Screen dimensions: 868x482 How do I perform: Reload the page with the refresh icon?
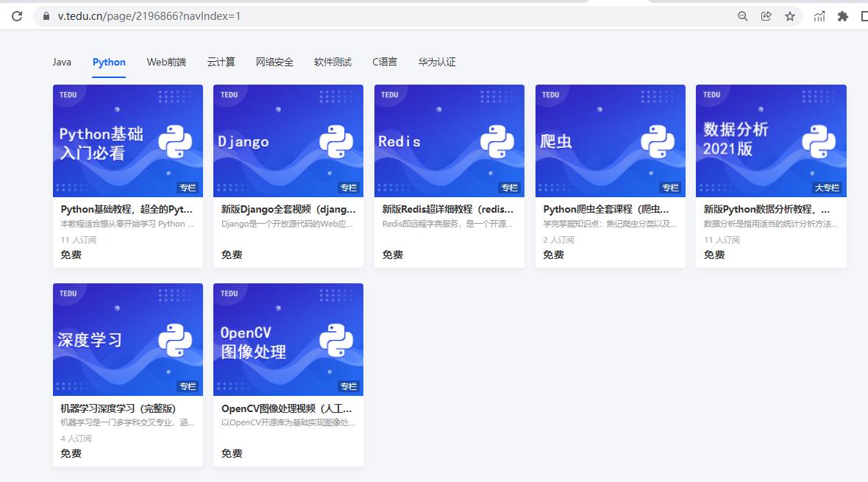coord(17,16)
